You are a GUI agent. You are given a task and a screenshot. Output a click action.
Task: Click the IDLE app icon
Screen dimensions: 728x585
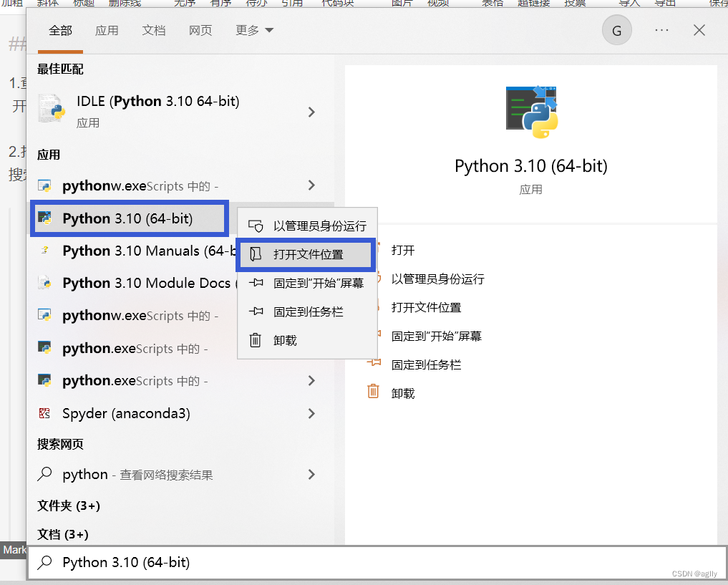tap(52, 108)
